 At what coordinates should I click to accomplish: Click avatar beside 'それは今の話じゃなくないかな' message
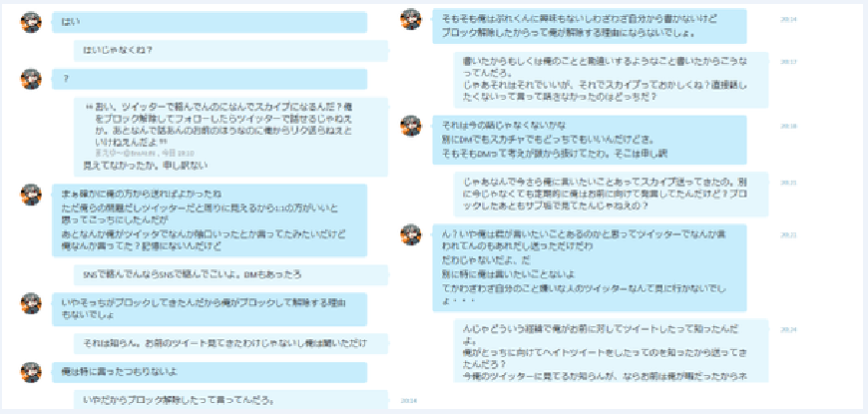(411, 126)
